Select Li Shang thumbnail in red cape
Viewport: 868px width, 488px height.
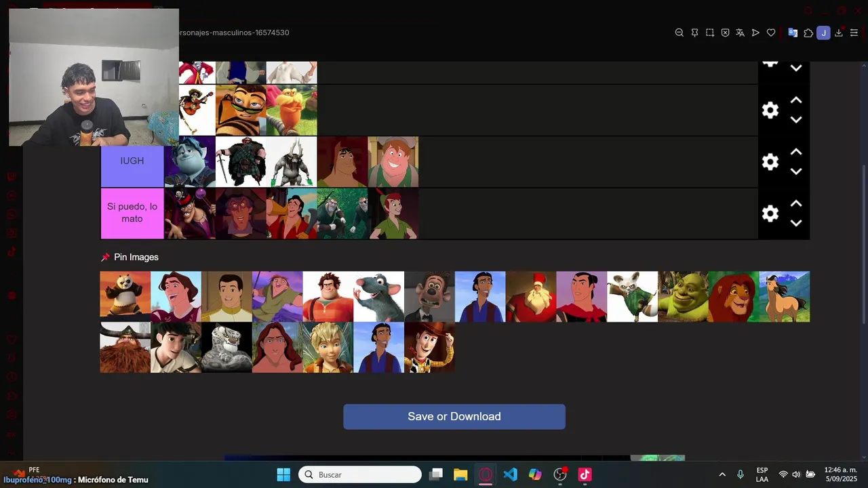click(582, 297)
